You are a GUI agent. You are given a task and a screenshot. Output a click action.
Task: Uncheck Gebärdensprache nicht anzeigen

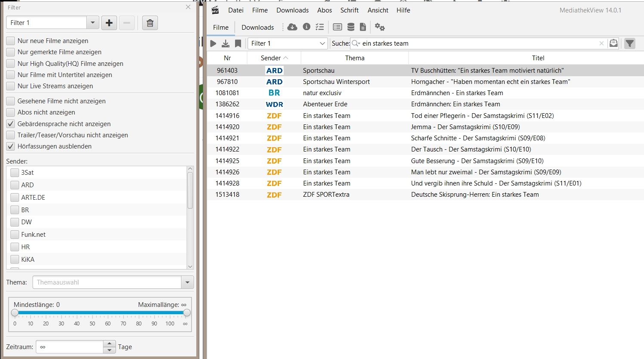pyautogui.click(x=11, y=124)
